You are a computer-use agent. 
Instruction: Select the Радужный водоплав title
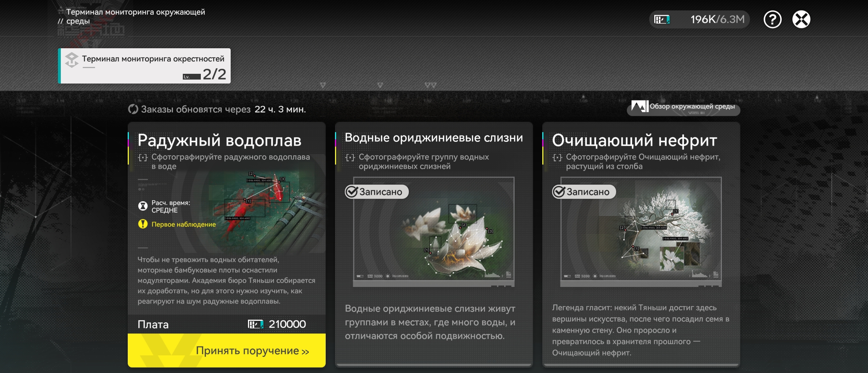point(220,140)
